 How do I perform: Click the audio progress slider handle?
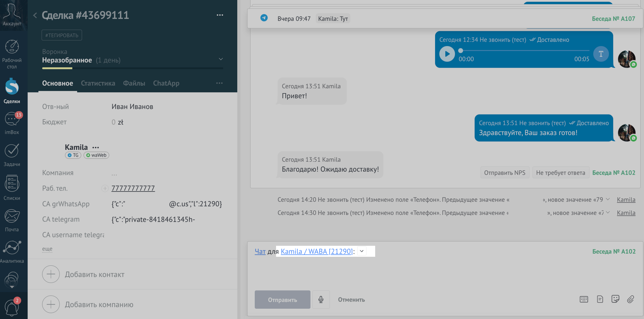(461, 51)
